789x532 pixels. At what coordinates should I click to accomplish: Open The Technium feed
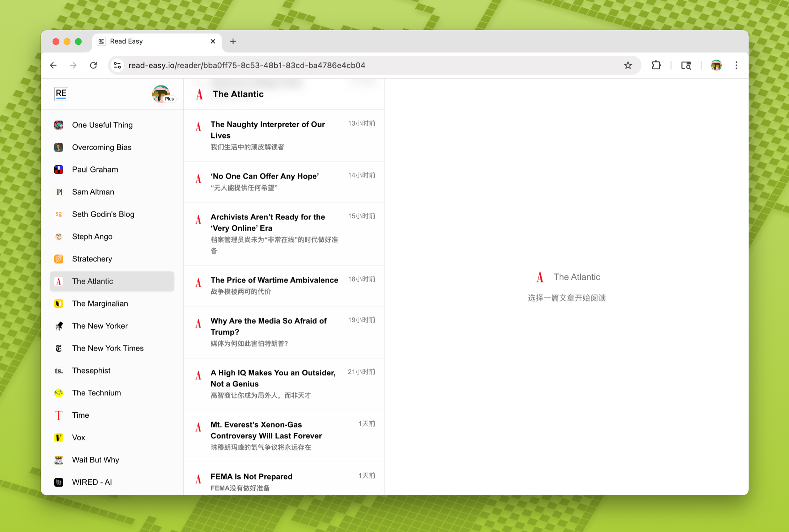click(112, 393)
